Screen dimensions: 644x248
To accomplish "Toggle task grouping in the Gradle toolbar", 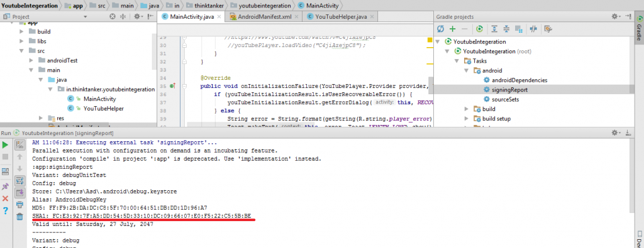I will pos(519,29).
